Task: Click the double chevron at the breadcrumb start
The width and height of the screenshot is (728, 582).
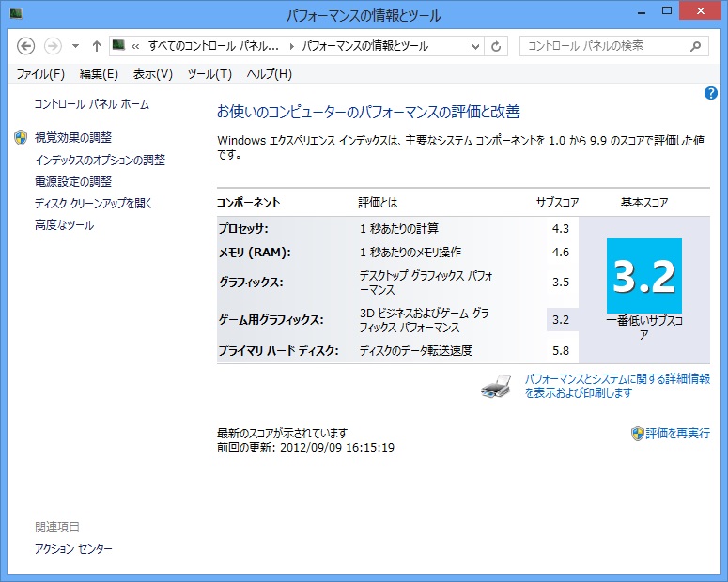Action: (135, 46)
